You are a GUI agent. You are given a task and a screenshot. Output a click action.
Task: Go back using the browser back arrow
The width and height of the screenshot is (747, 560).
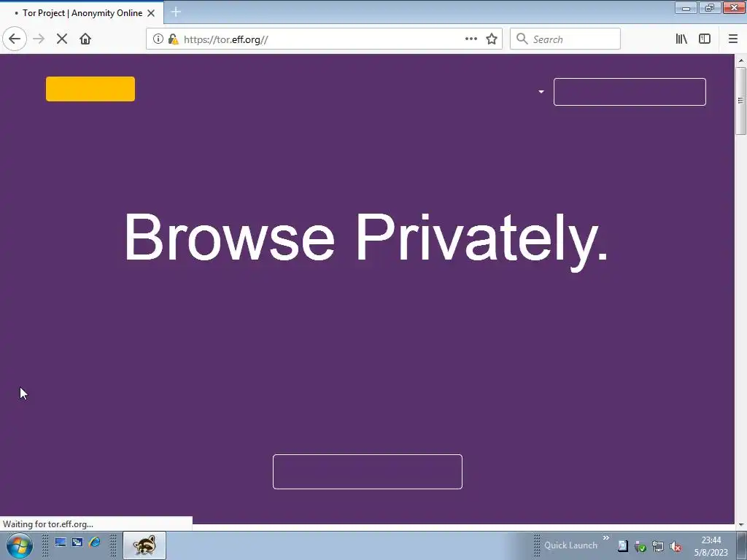[15, 39]
